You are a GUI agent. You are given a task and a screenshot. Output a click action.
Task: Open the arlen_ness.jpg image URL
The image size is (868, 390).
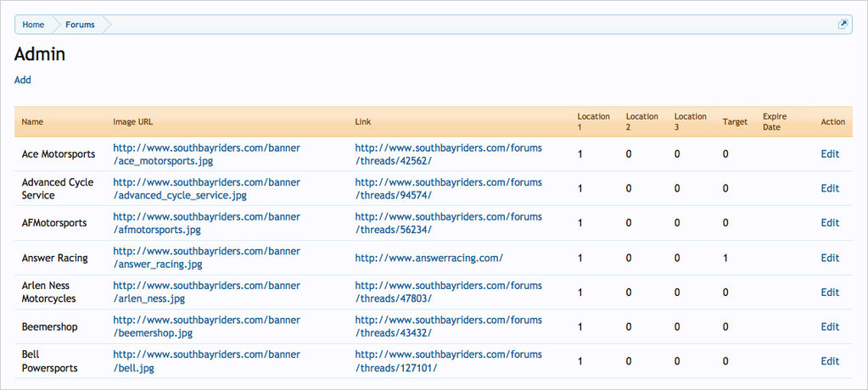(206, 292)
